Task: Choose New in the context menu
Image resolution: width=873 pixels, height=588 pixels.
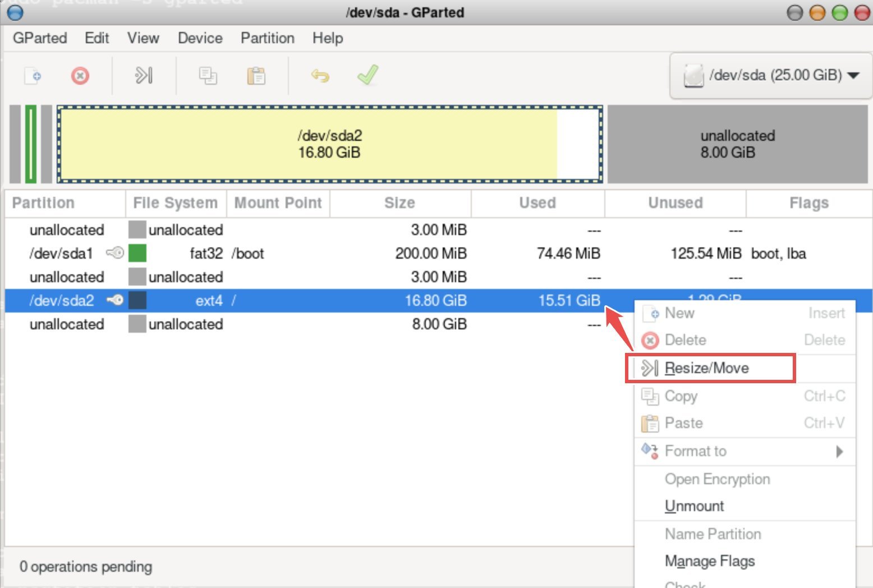Action: click(x=745, y=313)
